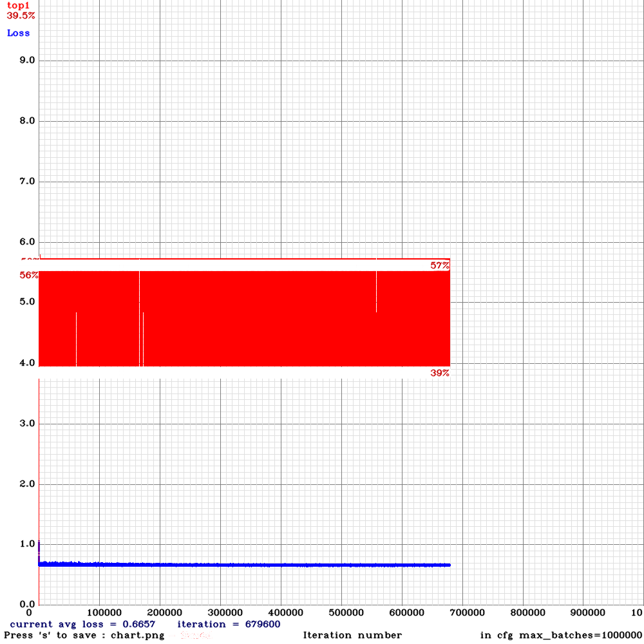The height and width of the screenshot is (644, 644).
Task: Click the '600000' x-axis label
Action: click(x=406, y=613)
